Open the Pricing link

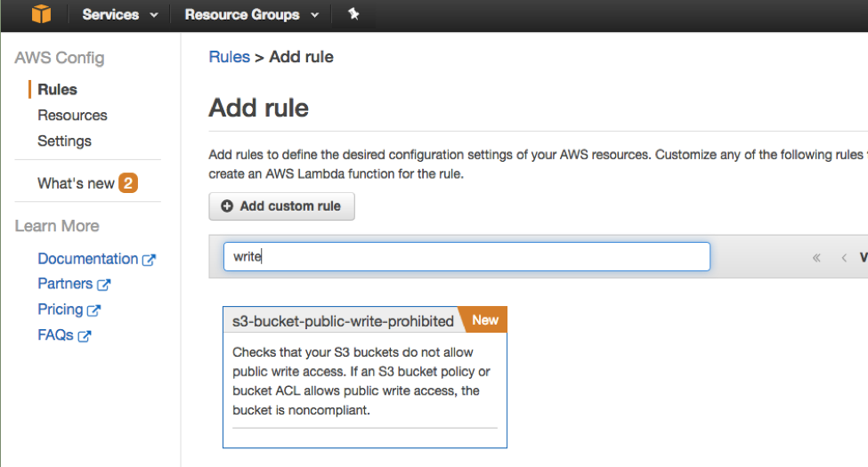(x=60, y=309)
